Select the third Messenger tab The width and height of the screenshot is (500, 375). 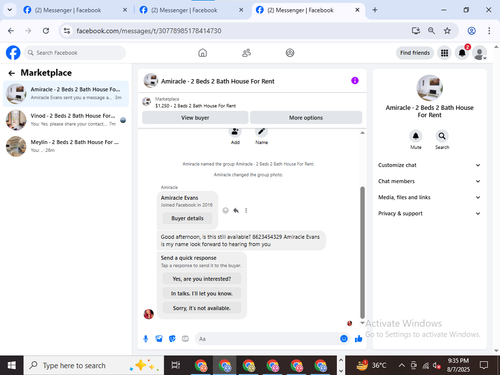click(308, 10)
